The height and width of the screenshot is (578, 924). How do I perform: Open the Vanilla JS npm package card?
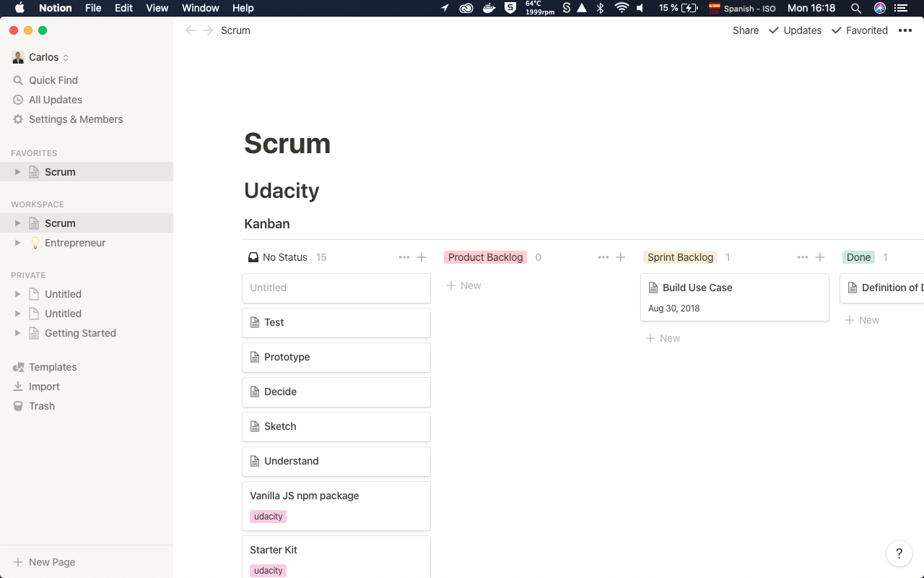[336, 506]
